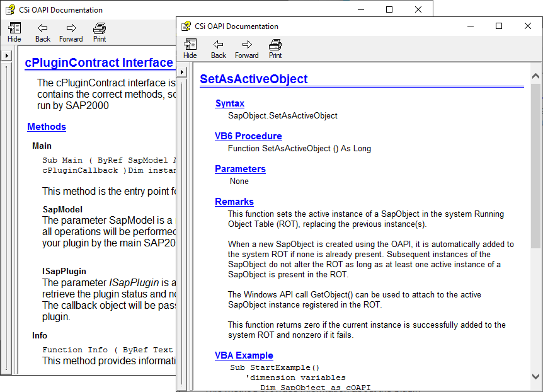The height and width of the screenshot is (392, 543).
Task: Click the SetAsActiveObject title heading
Action: [253, 79]
